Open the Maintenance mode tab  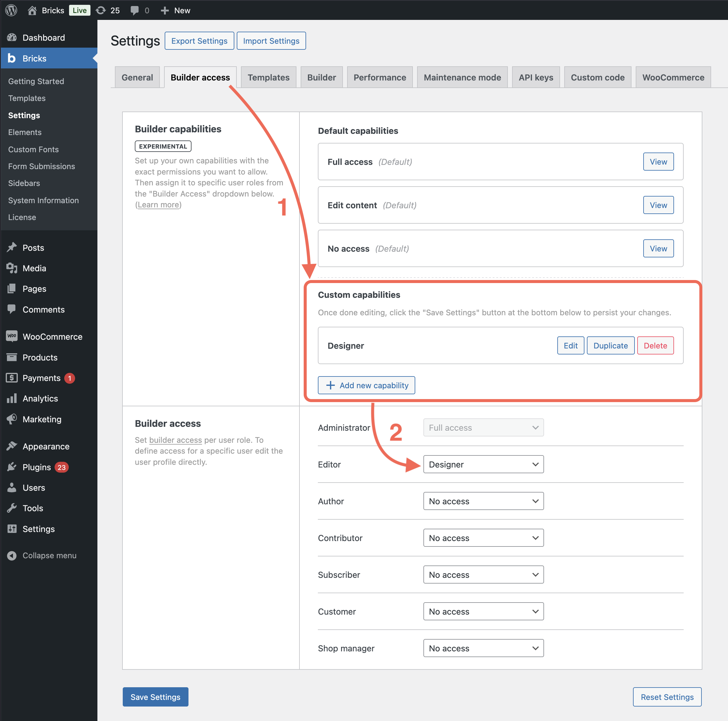pyautogui.click(x=462, y=77)
